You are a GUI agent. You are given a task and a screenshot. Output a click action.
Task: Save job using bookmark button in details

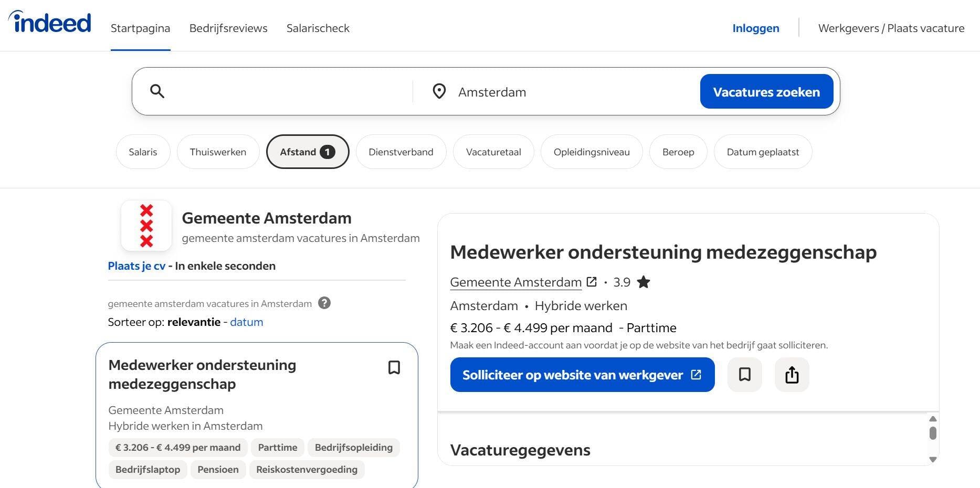tap(744, 375)
